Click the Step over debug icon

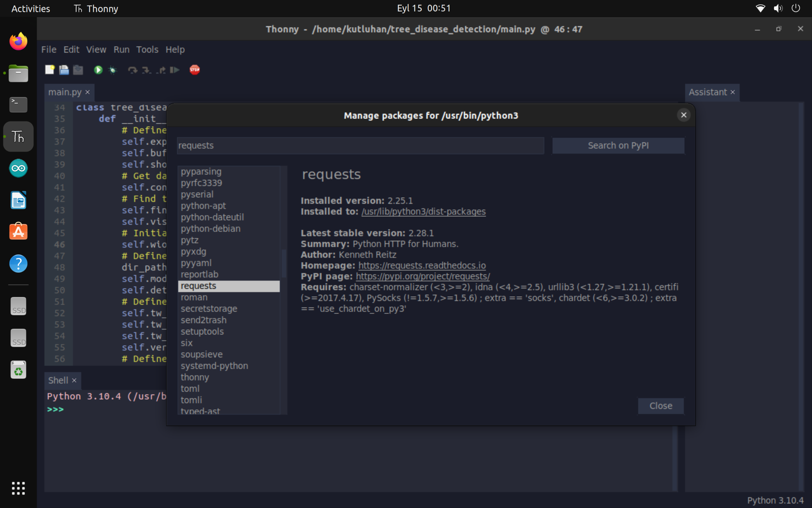[x=132, y=70]
